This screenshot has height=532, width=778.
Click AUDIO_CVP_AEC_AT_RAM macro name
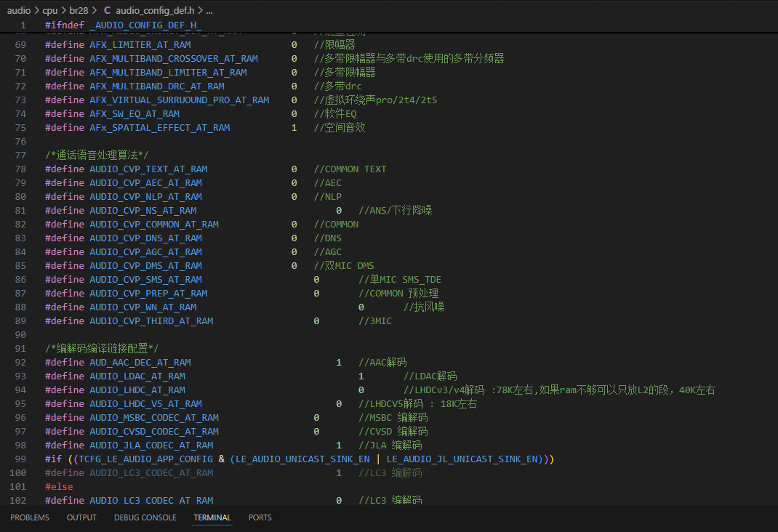tap(146, 183)
